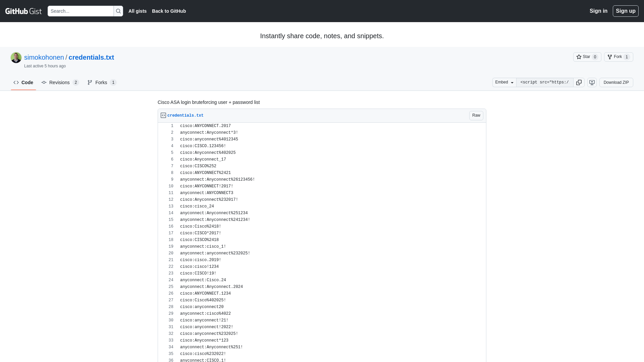
Task: Copy the embed script with the copy icon
Action: (x=579, y=82)
